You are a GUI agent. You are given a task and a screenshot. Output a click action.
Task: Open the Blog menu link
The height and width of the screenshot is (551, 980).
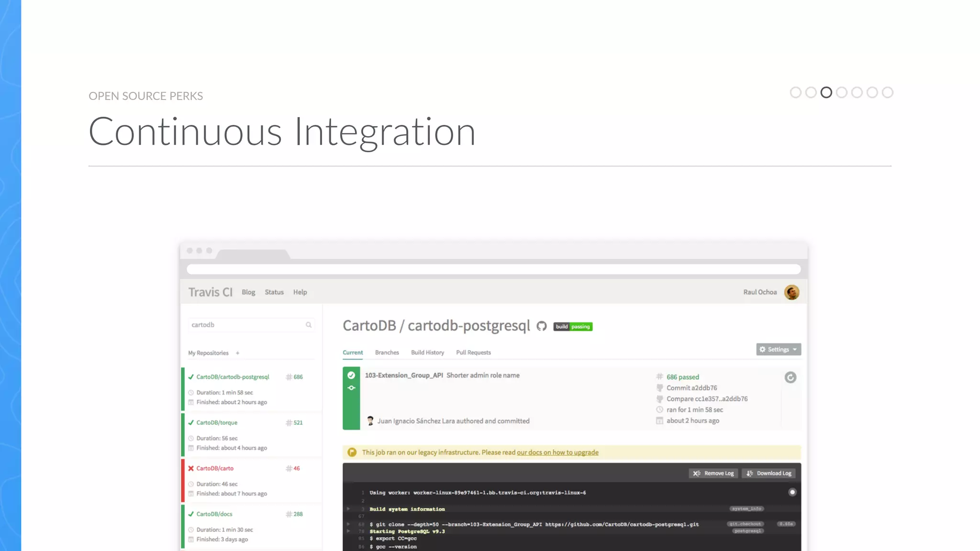248,292
